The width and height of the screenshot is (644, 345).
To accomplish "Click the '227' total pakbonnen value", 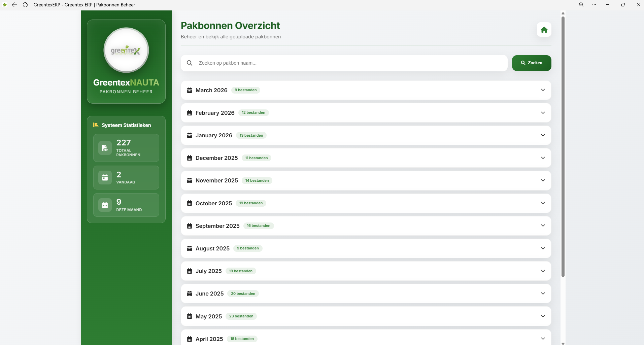I will 124,143.
